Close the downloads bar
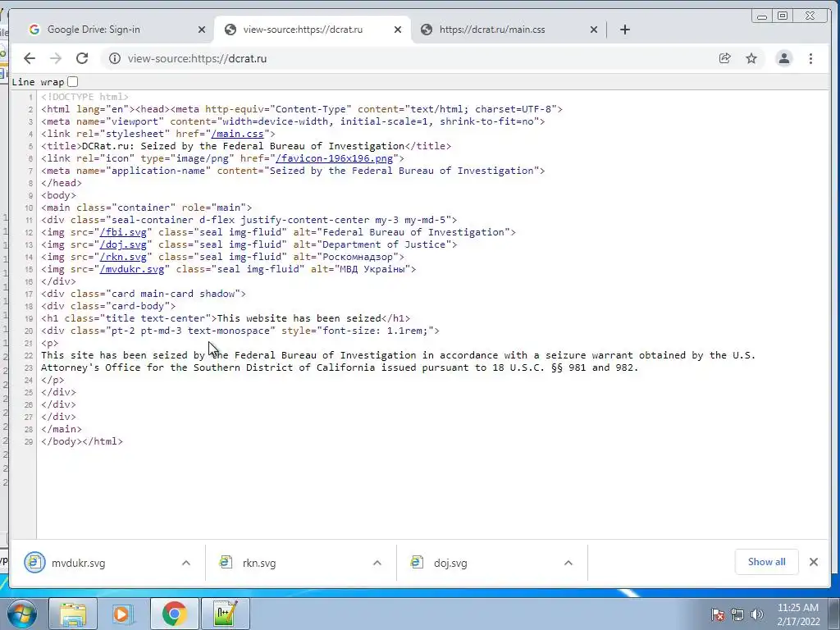Image resolution: width=840 pixels, height=630 pixels. pyautogui.click(x=814, y=562)
